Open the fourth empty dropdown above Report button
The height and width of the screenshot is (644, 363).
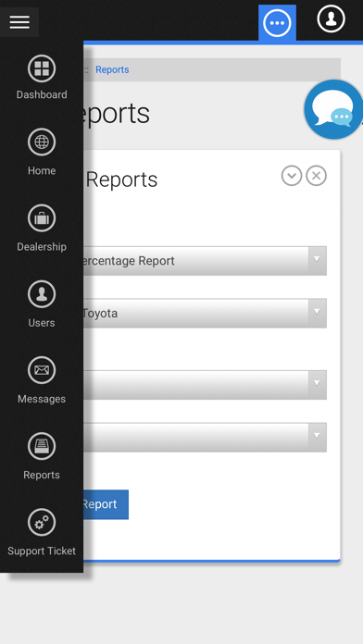pyautogui.click(x=205, y=438)
